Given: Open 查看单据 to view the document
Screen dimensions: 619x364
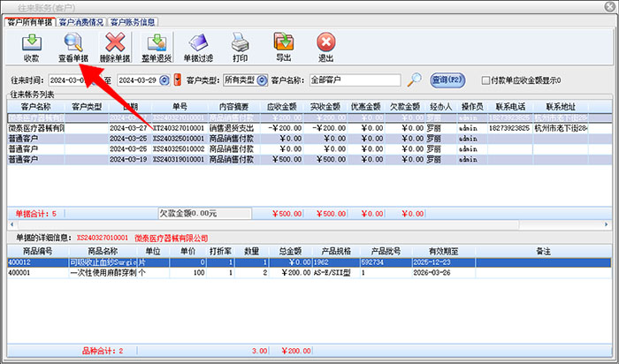Looking at the screenshot, I should click(73, 46).
